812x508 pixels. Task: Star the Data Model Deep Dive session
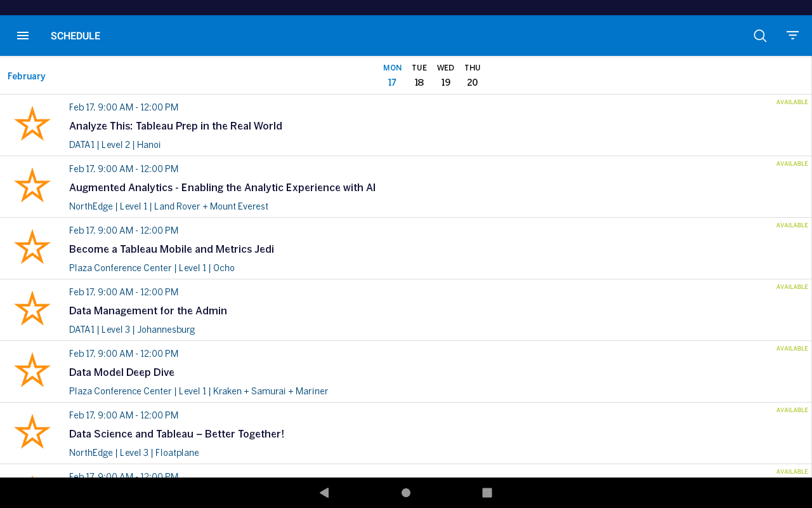click(32, 370)
